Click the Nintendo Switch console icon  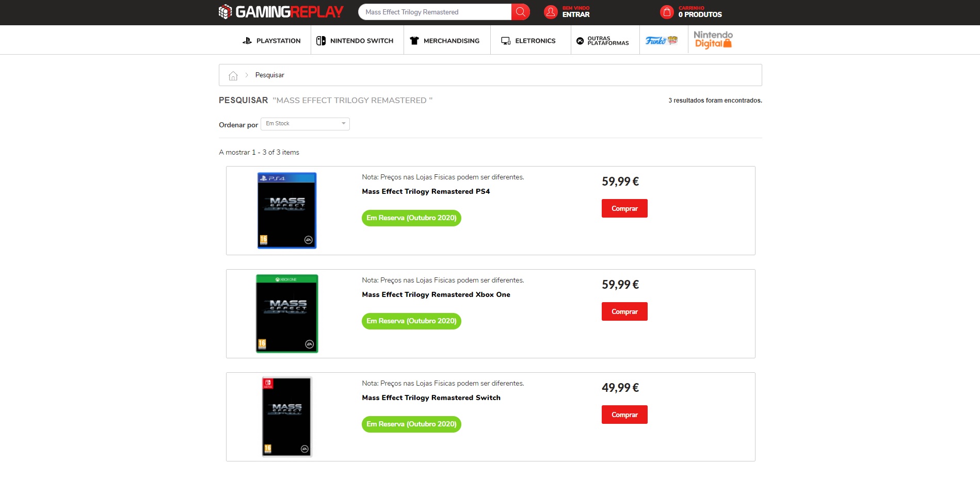tap(321, 41)
